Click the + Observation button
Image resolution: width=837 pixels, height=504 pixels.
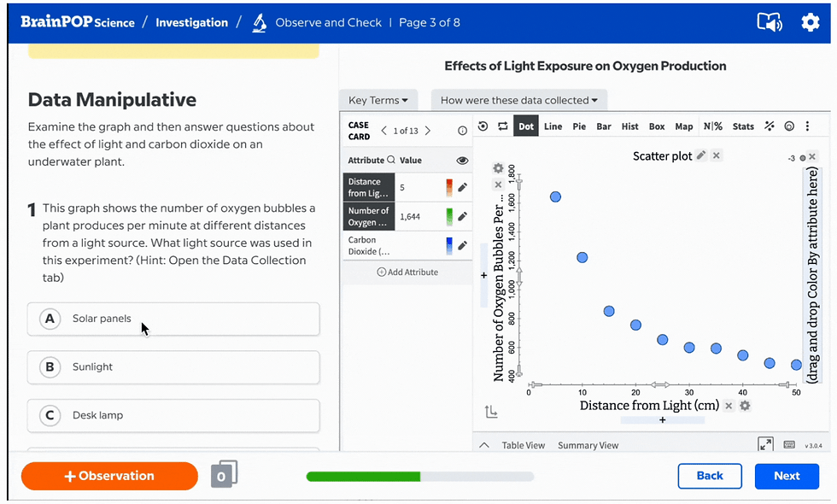[x=109, y=476]
